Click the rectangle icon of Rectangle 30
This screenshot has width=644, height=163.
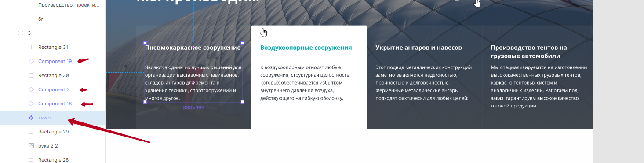(31, 75)
